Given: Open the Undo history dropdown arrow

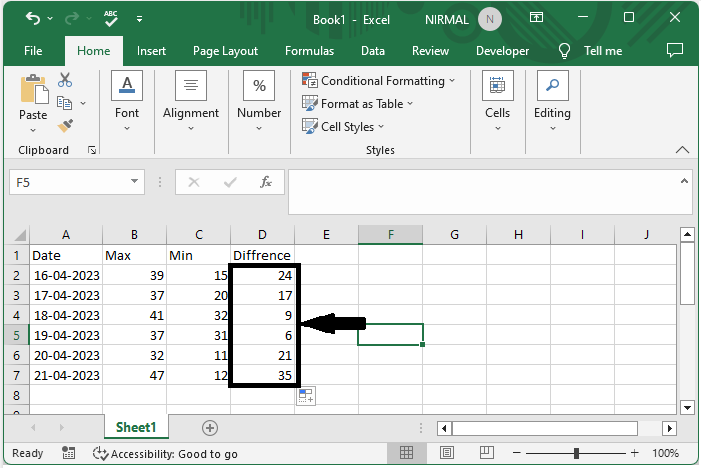Looking at the screenshot, I should pos(50,19).
